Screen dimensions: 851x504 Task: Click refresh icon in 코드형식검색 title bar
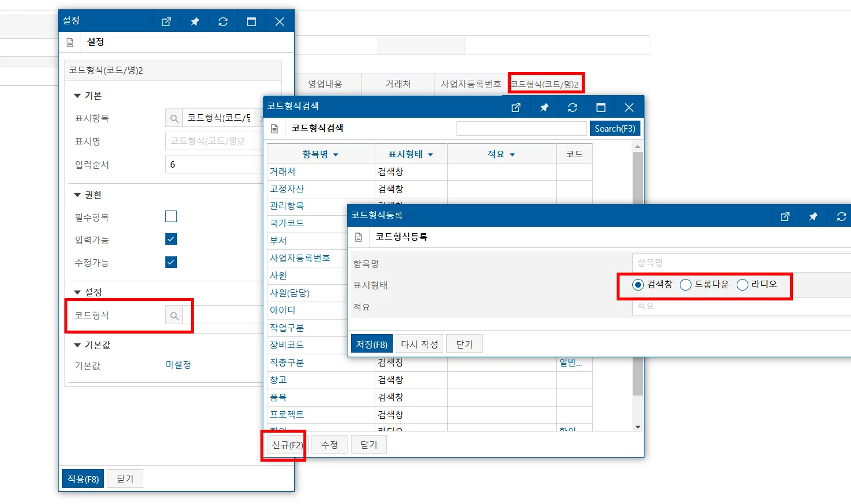(x=573, y=107)
